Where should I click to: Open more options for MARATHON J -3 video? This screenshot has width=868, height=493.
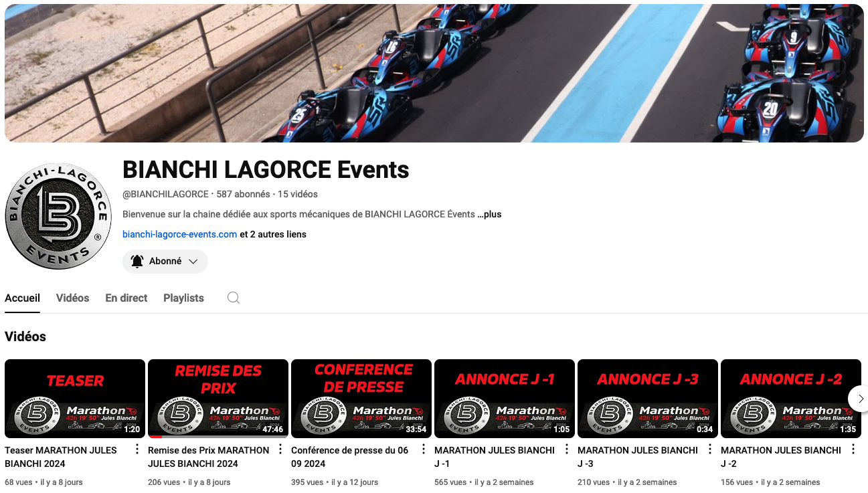pos(710,450)
